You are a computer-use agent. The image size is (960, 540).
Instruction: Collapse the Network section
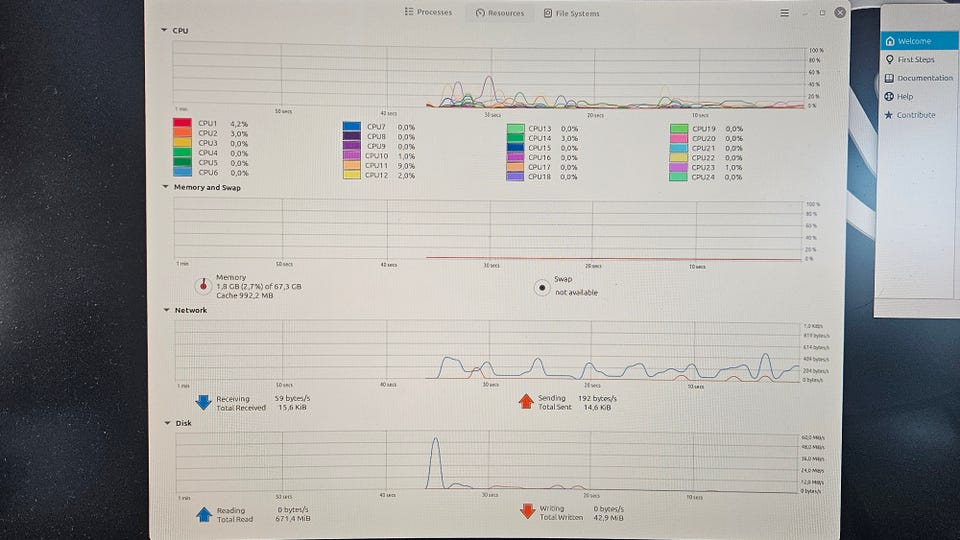click(x=166, y=310)
